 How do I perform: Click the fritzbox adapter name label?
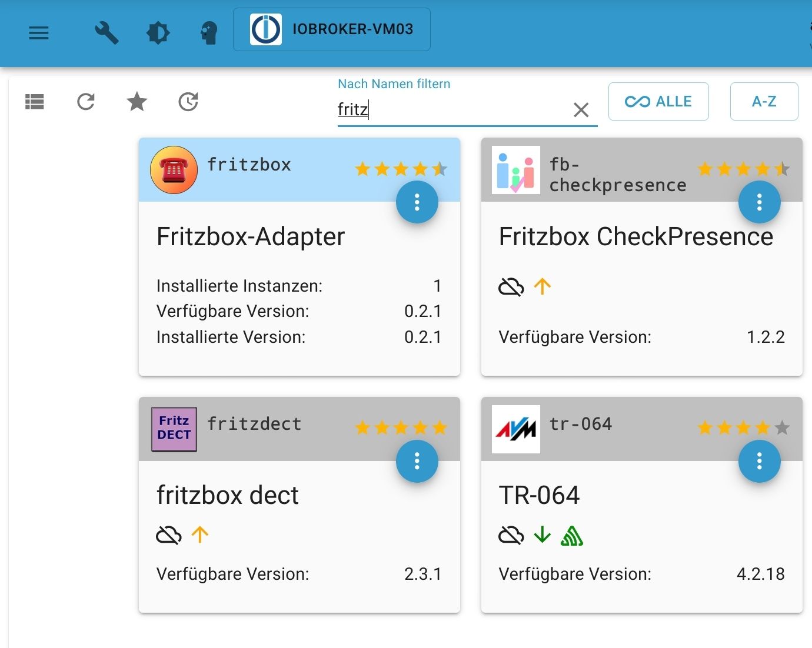point(249,165)
